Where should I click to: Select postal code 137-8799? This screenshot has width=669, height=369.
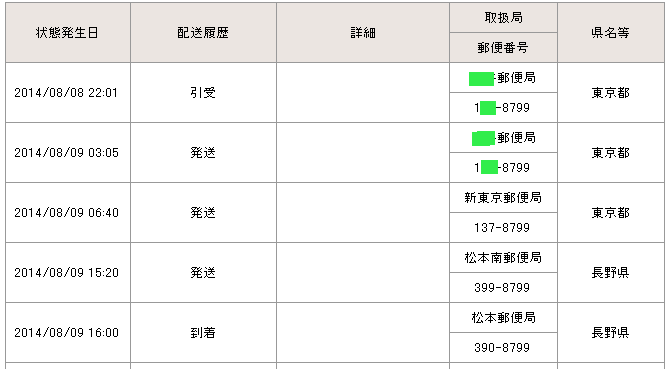point(502,227)
